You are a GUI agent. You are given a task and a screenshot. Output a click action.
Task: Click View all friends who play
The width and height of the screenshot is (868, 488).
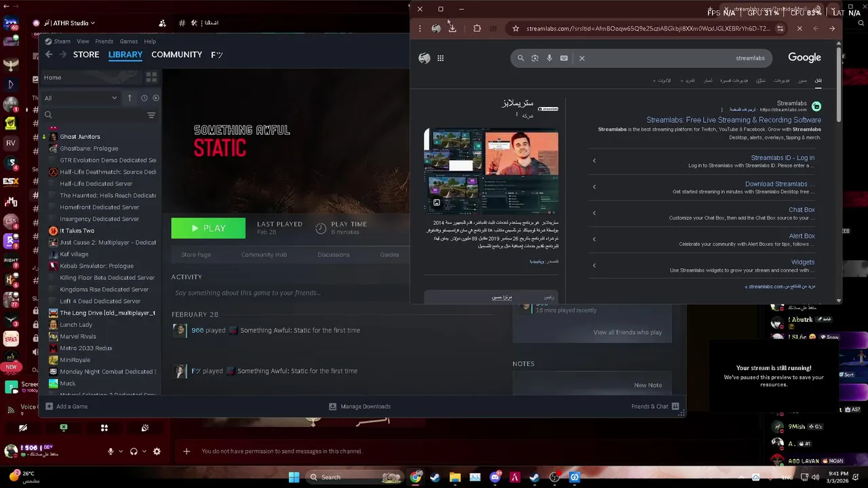click(x=627, y=332)
